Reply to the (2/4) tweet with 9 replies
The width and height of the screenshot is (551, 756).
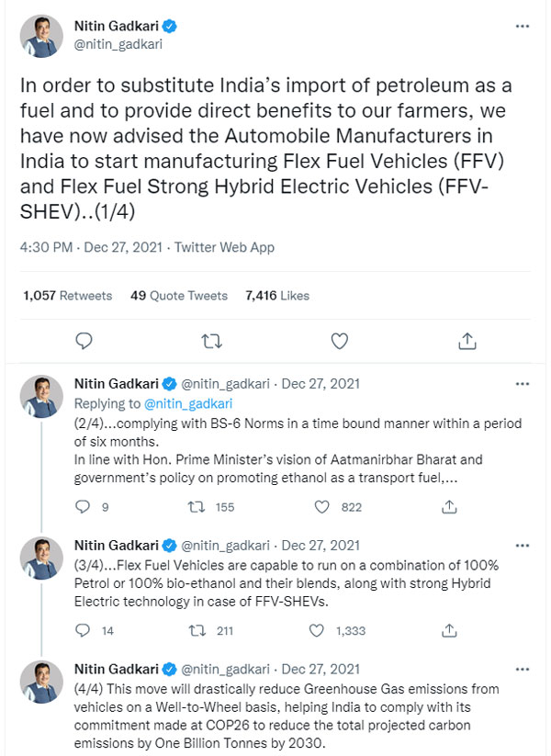84,506
